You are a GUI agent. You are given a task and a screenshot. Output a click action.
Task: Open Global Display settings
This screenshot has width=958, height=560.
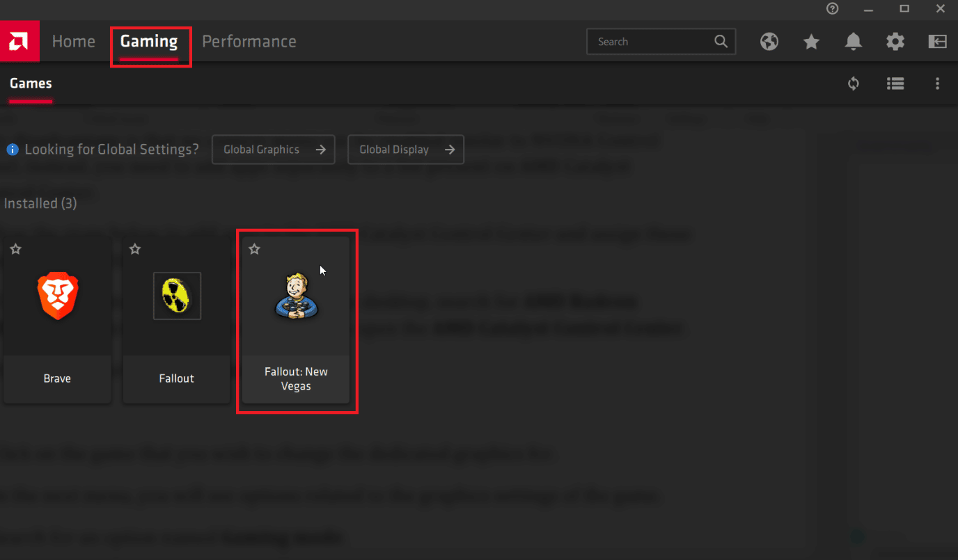pyautogui.click(x=406, y=150)
